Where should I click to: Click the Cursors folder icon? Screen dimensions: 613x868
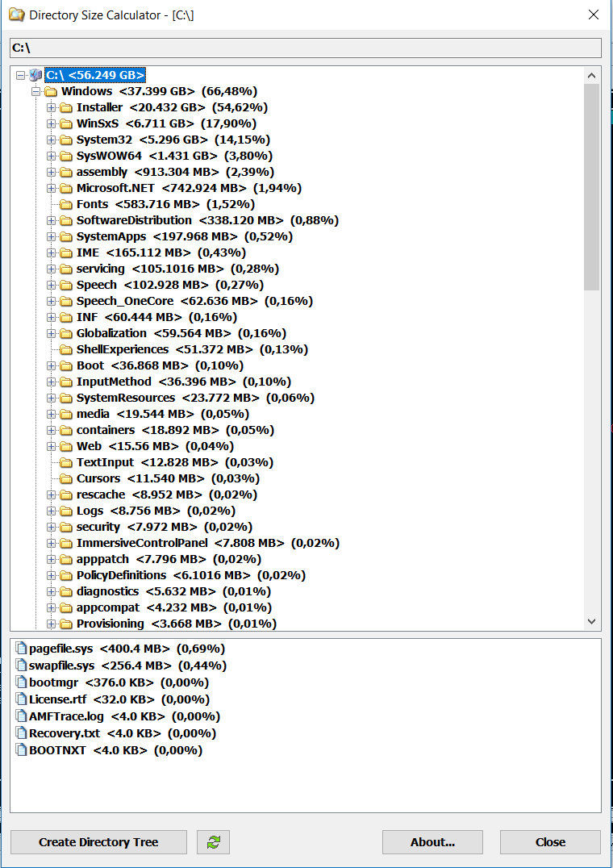pos(66,478)
